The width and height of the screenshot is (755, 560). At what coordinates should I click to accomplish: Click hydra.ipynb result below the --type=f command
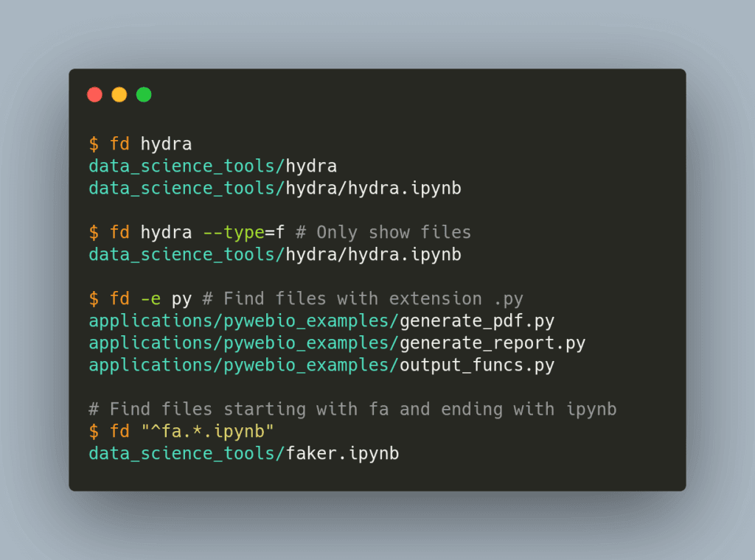[274, 255]
